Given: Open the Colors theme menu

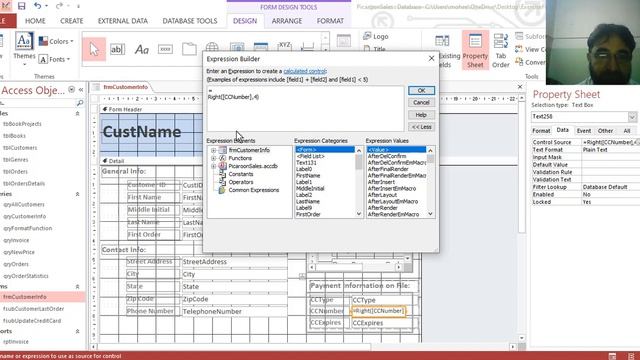Looking at the screenshot, I should pos(56,41).
